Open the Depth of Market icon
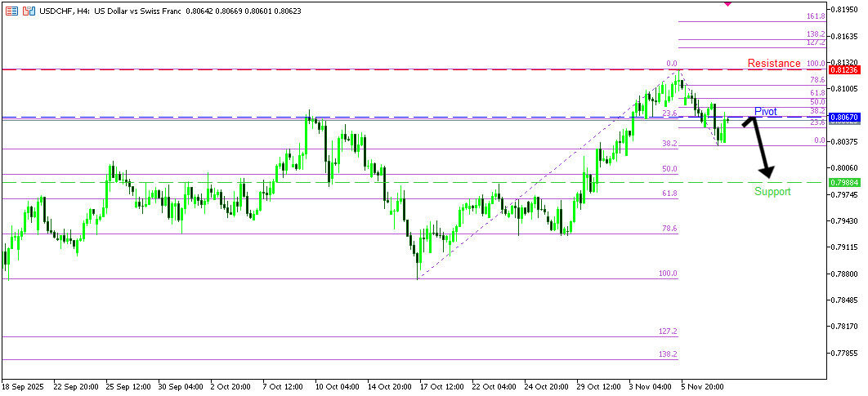 point(29,11)
